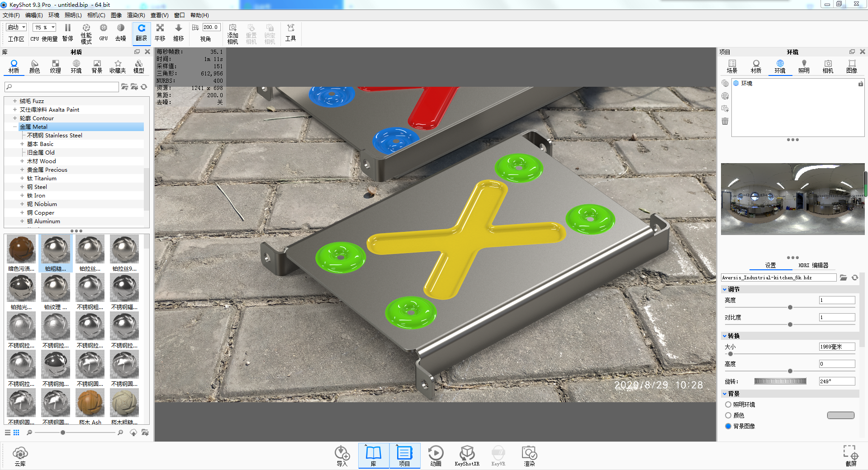Select 不锈钢 Stainless Steel tree item
Screen dimensions: 868x470
pos(55,135)
